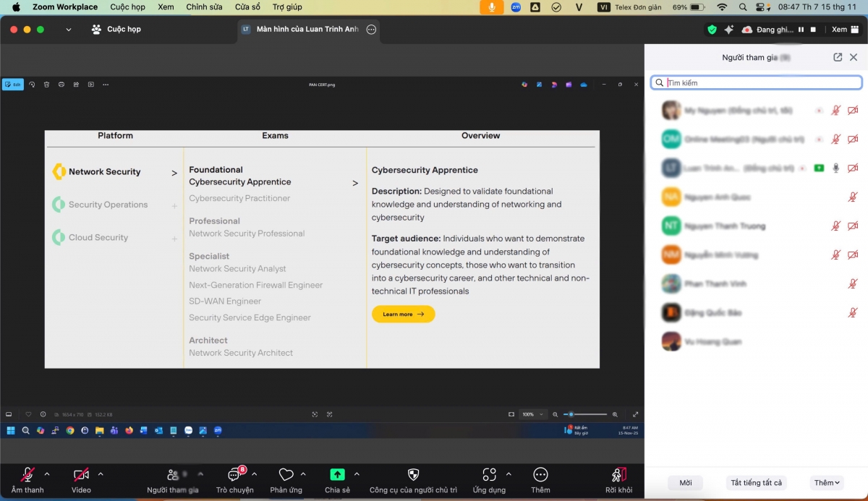The width and height of the screenshot is (868, 501).
Task: Turn on camera with Video button
Action: 81,474
